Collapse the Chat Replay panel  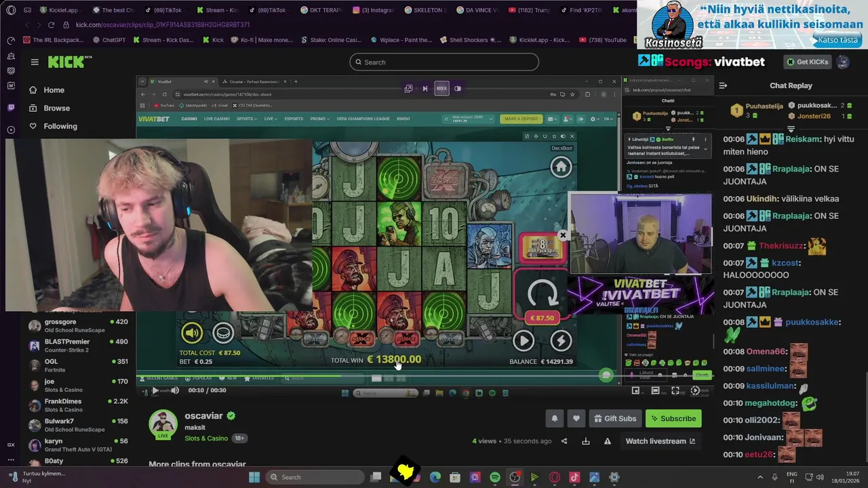point(723,85)
